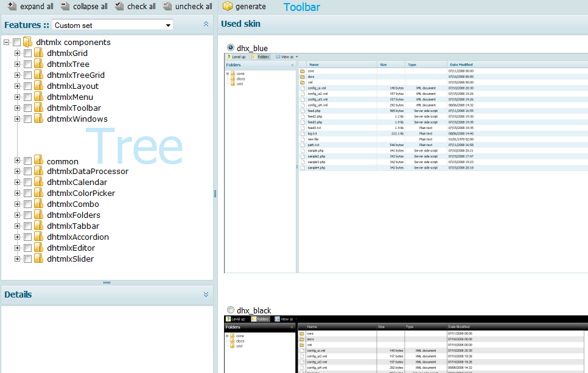Select dhtmlxWindows tree item label

point(77,119)
